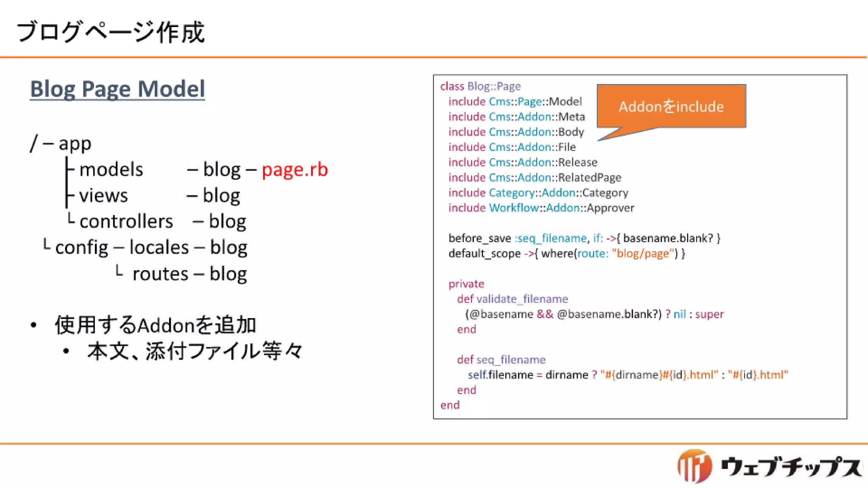Screen dimensions: 868x488
Task: Click the def seq_filename method line
Action: [501, 360]
